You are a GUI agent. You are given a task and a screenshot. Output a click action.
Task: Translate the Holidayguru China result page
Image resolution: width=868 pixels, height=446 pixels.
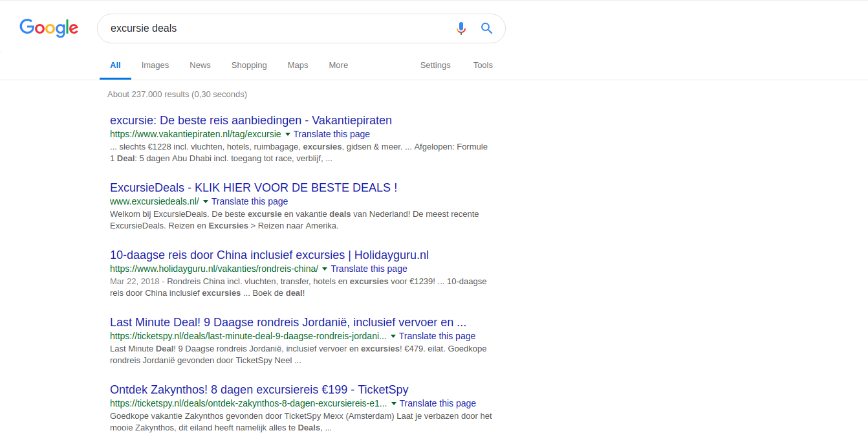tap(369, 269)
